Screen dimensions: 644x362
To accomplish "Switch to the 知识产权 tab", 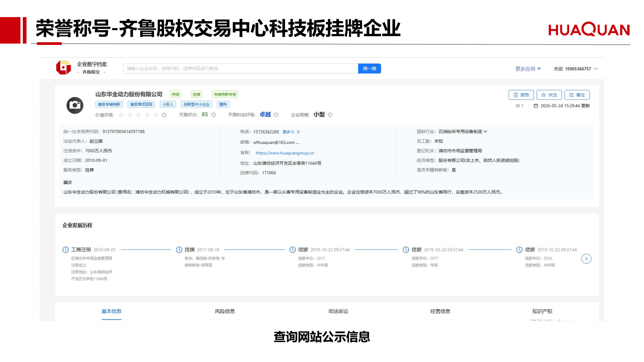I will (x=542, y=311).
